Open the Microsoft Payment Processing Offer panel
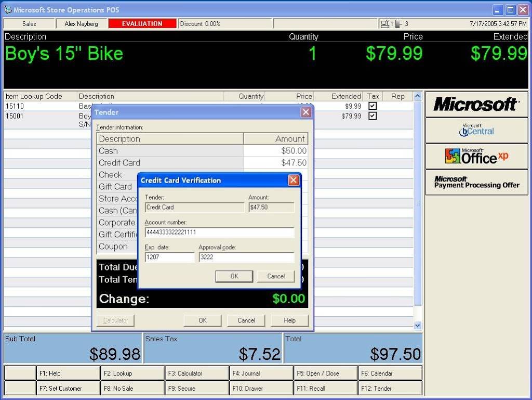Image resolution: width=532 pixels, height=400 pixels. tap(476, 182)
